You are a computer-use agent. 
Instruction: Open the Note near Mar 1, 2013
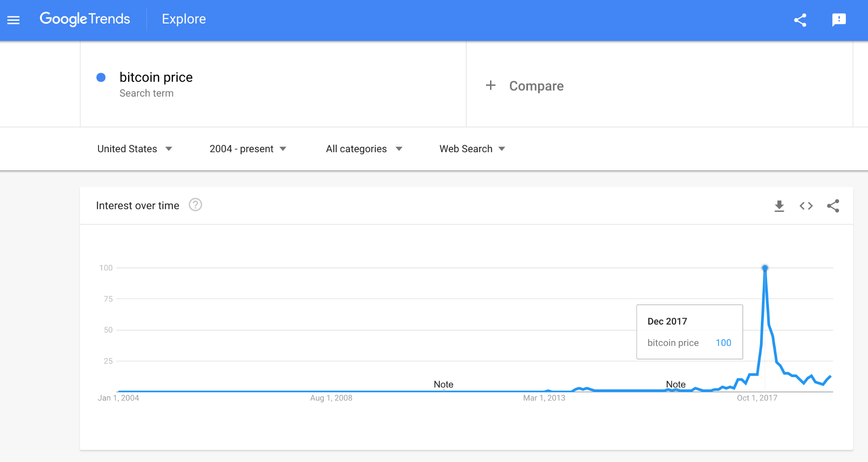point(443,384)
